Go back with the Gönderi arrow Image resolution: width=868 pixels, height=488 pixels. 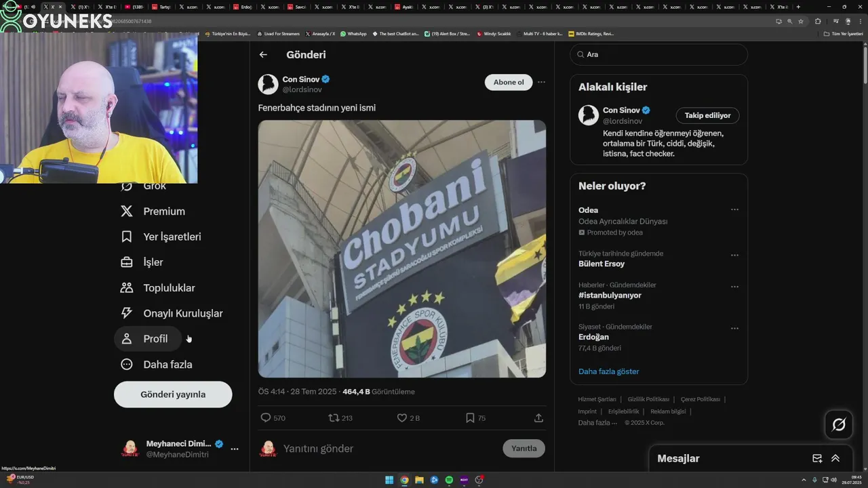pyautogui.click(x=263, y=55)
